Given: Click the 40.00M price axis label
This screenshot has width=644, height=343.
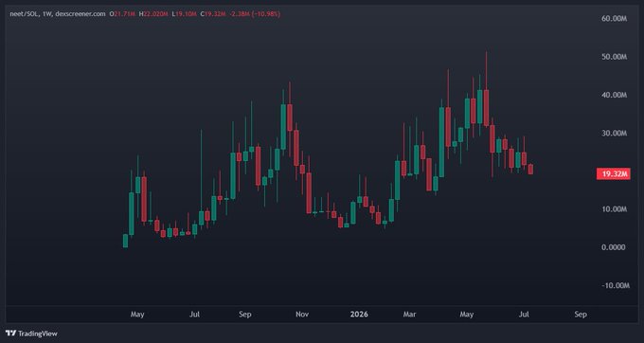Looking at the screenshot, I should tap(614, 95).
